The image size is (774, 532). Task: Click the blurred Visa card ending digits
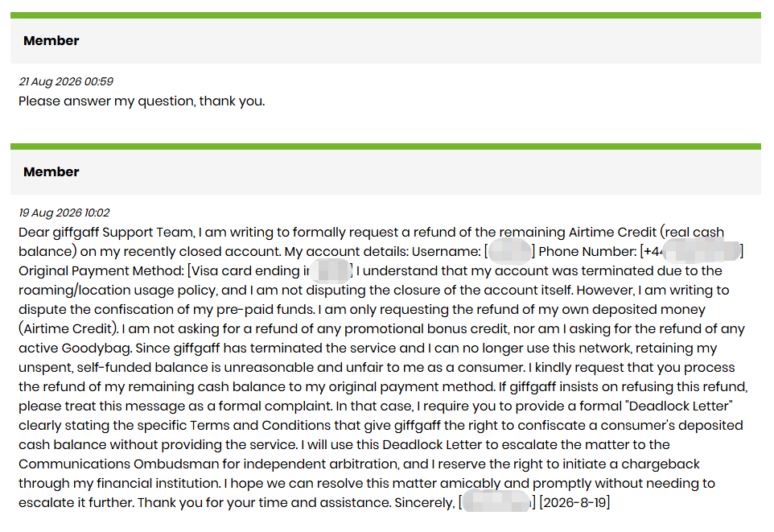[x=330, y=270]
